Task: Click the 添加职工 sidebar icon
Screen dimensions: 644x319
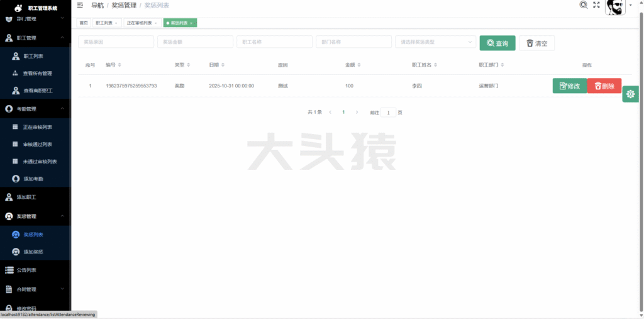Action: pyautogui.click(x=9, y=198)
